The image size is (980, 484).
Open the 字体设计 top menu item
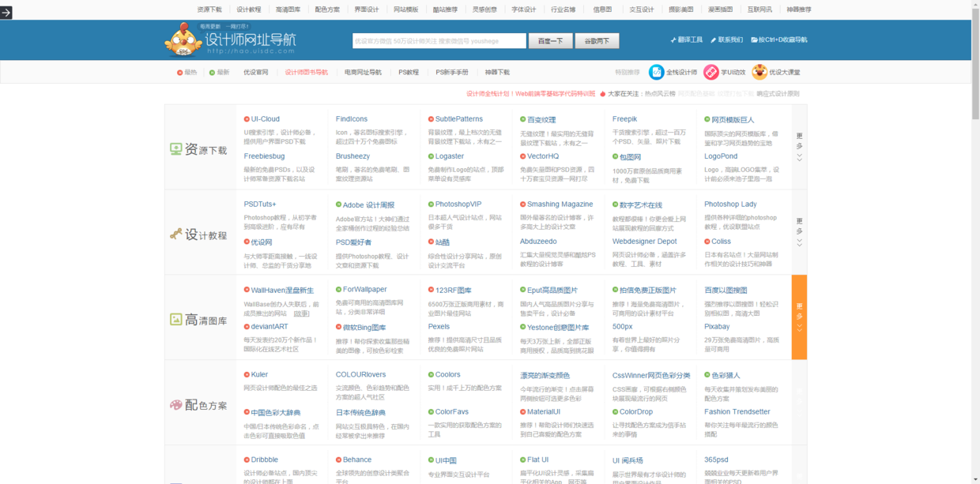pyautogui.click(x=524, y=9)
